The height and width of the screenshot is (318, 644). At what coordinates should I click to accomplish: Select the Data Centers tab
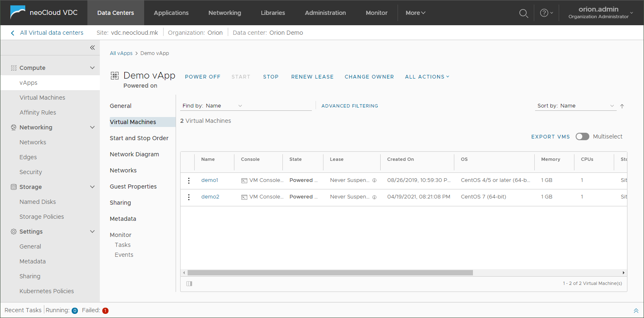116,13
